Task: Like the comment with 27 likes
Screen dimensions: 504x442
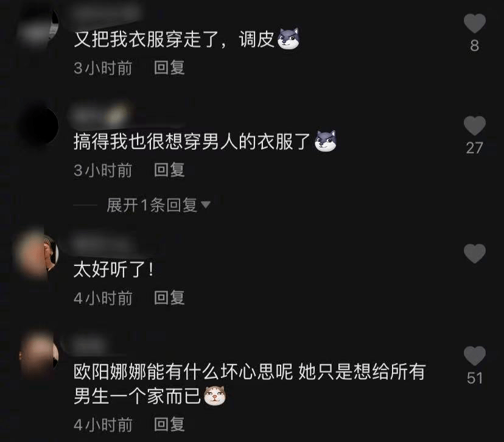Action: click(x=474, y=125)
